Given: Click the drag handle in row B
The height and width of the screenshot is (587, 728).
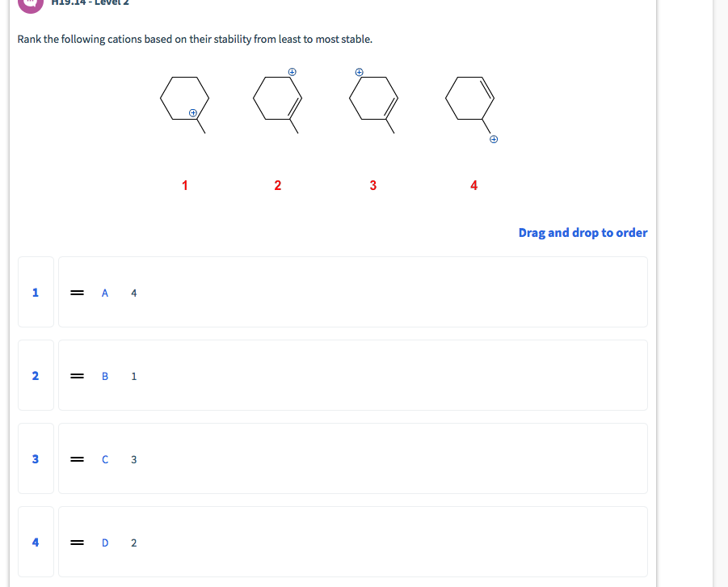Looking at the screenshot, I should pos(78,375).
